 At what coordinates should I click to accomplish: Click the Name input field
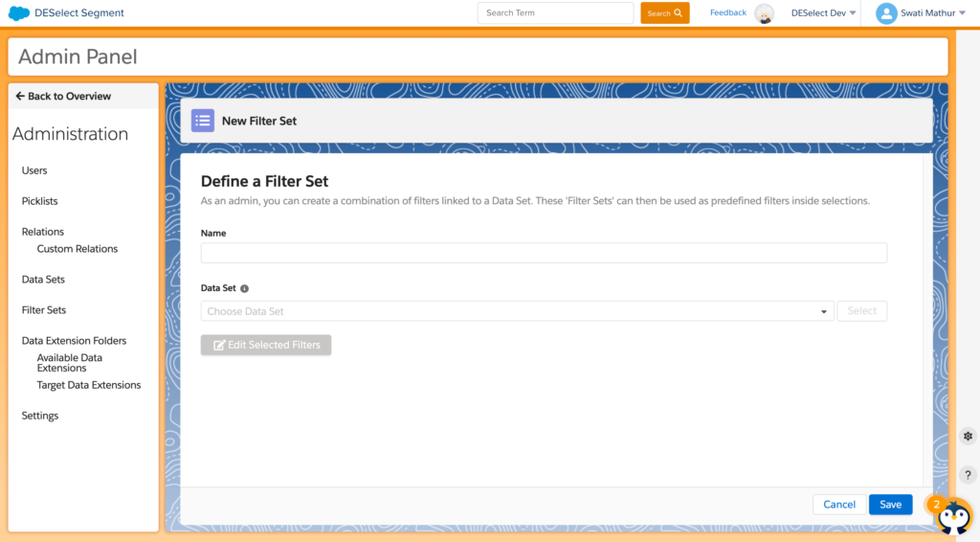[x=544, y=253]
